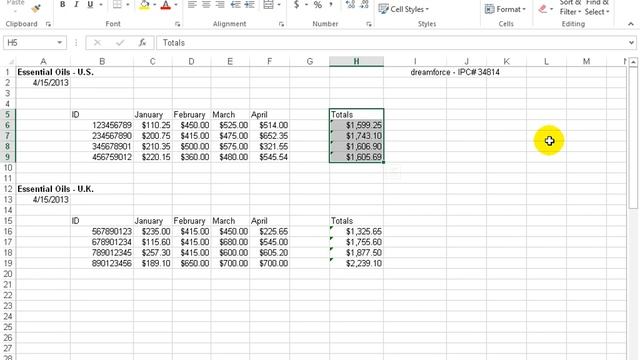Viewport: 640px width, 360px height.
Task: Select column A header
Action: point(43,62)
